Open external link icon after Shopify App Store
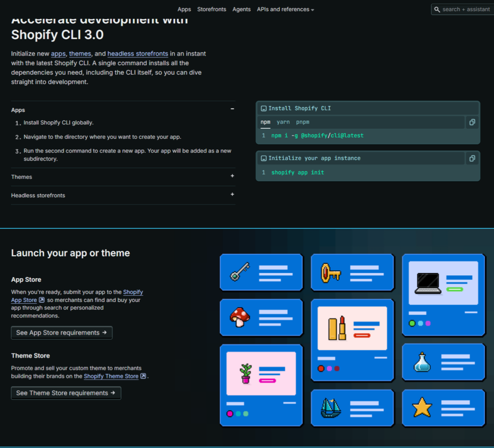 41,300
